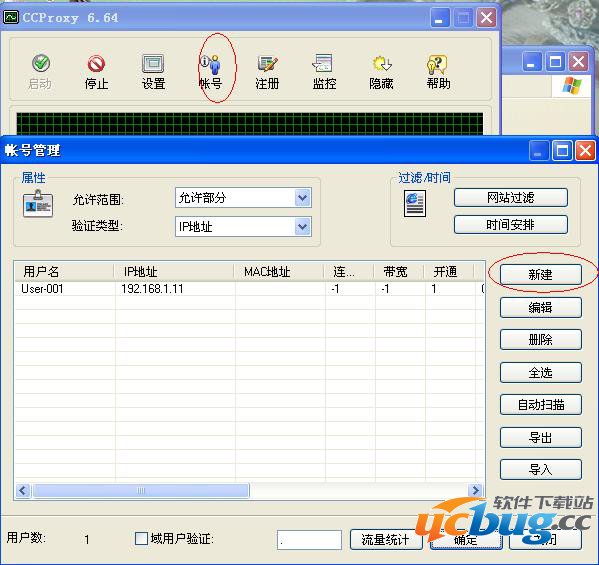The image size is (599, 565).
Task: Click the 编辑 button
Action: click(541, 307)
